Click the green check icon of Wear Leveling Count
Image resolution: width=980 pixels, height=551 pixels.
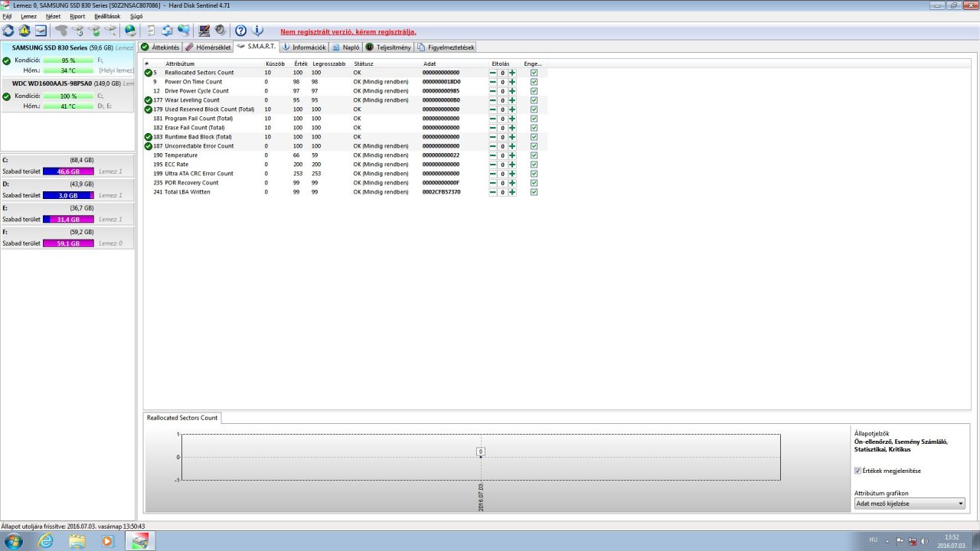tap(149, 100)
